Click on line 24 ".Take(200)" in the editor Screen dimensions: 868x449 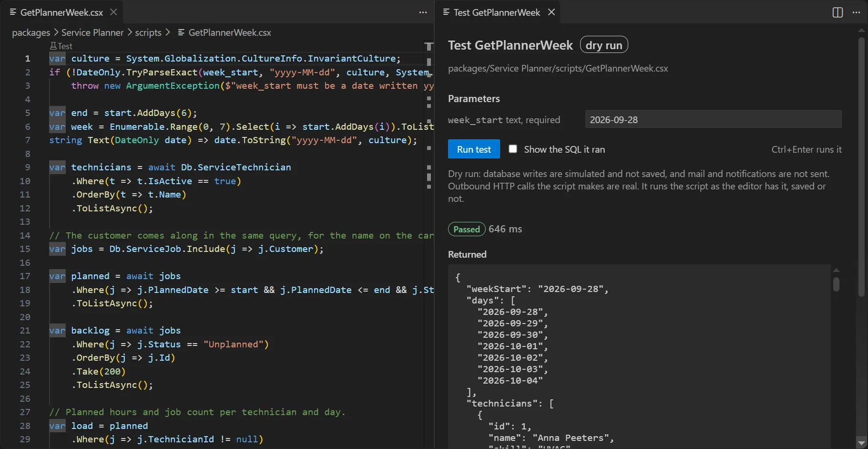coord(99,371)
